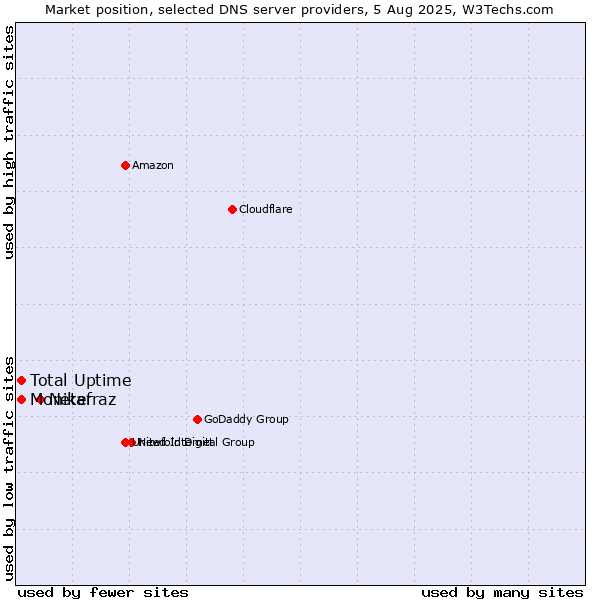Click the 'used by many sites' axis label
The width and height of the screenshot is (600, 600).
(502, 593)
